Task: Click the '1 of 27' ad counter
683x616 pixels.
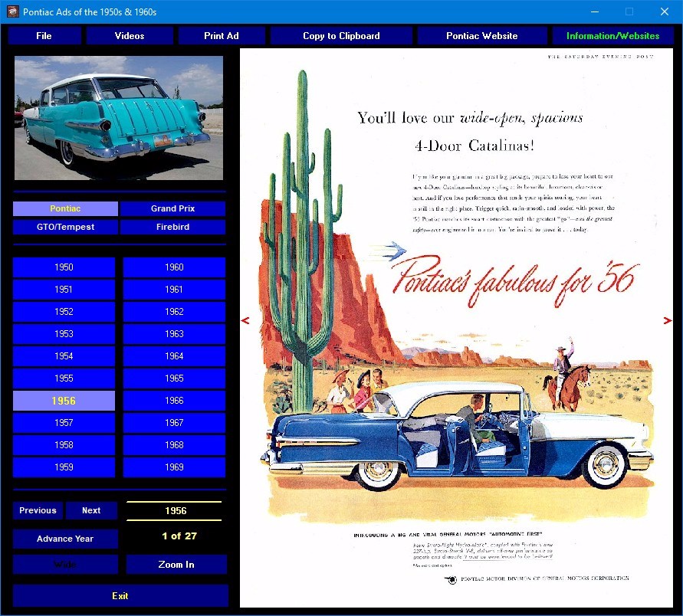Action: 179,536
